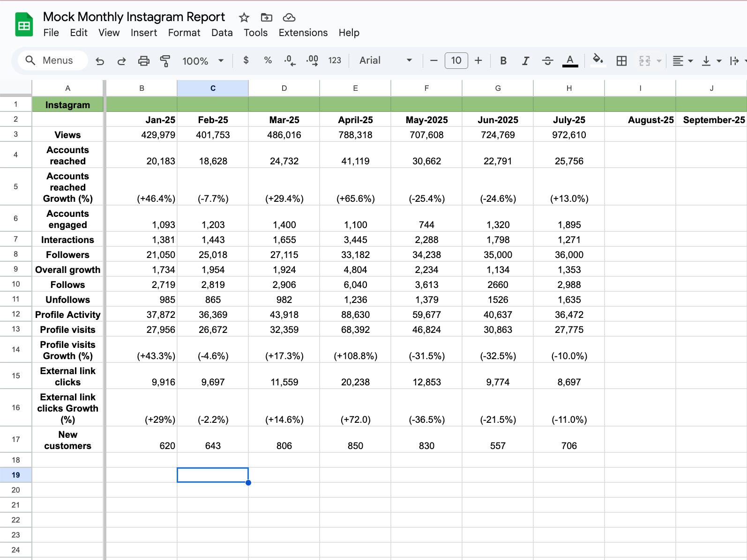Click the Menus search box
This screenshot has height=560, width=747.
point(53,60)
